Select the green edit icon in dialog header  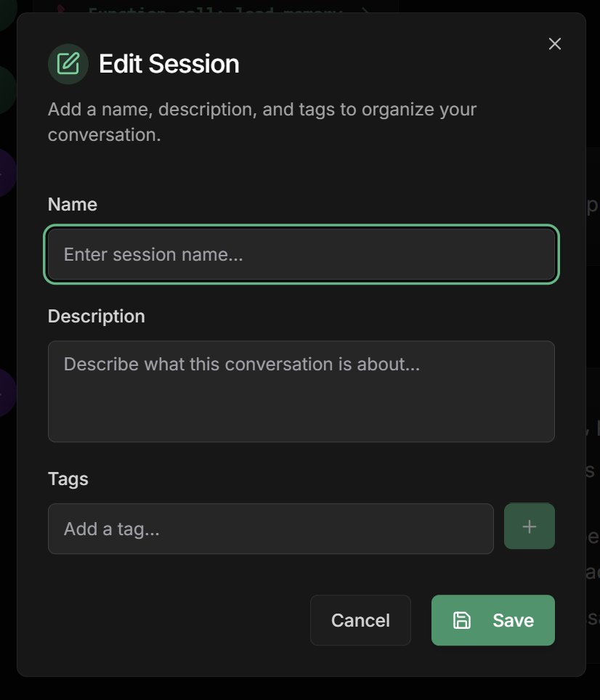(68, 64)
